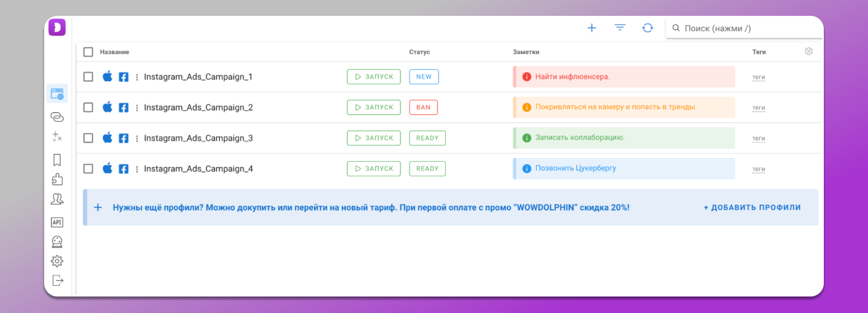Open the API icon in the sidebar
The image size is (868, 313).
pos(57,223)
